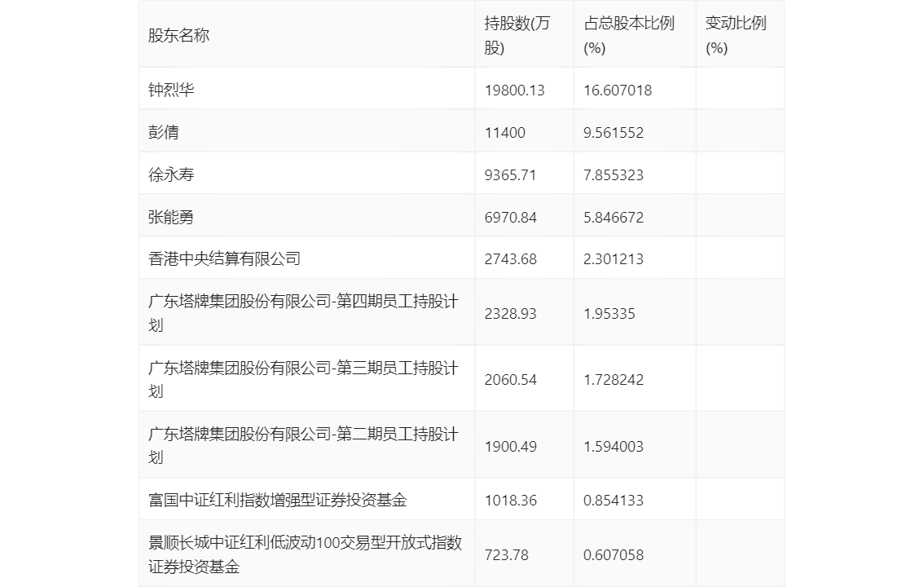Select the percentage 5.846672
The height and width of the screenshot is (587, 924).
coord(614,218)
